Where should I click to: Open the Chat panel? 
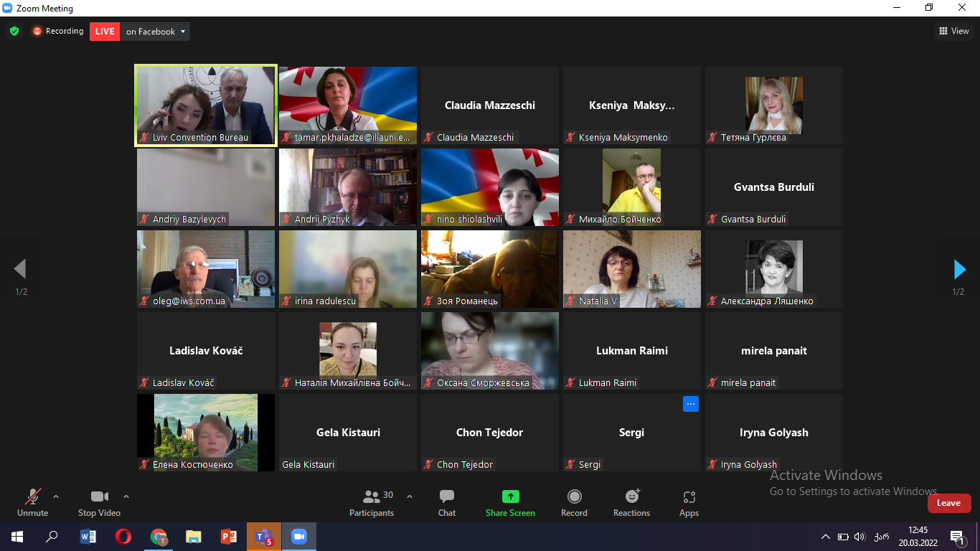click(x=447, y=502)
